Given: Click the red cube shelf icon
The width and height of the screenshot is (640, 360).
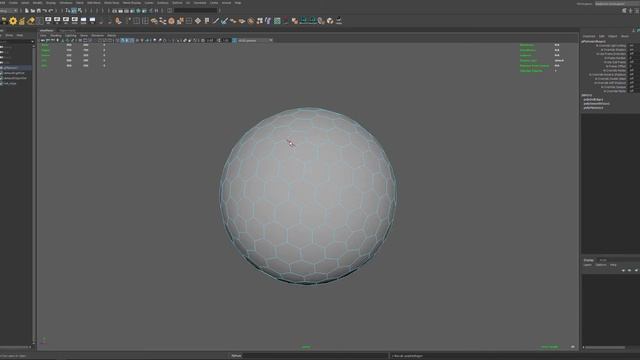Looking at the screenshot, I should pos(295,21).
